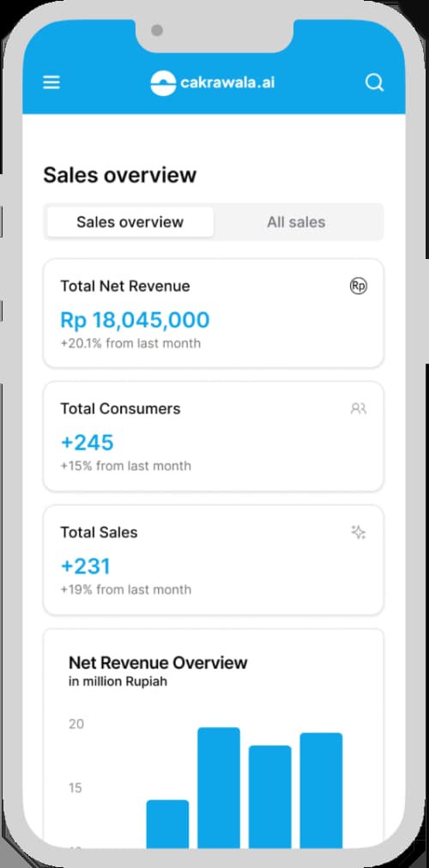Image resolution: width=429 pixels, height=868 pixels.
Task: Click the Net Revenue Overview heading
Action: click(x=158, y=663)
